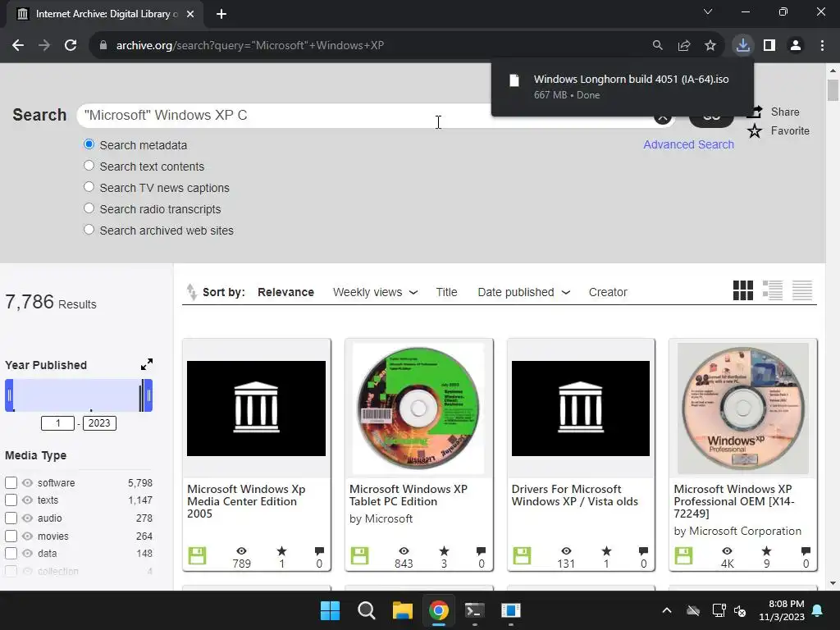The image size is (840, 630).
Task: Check the movies media type checkbox
Action: 11,536
